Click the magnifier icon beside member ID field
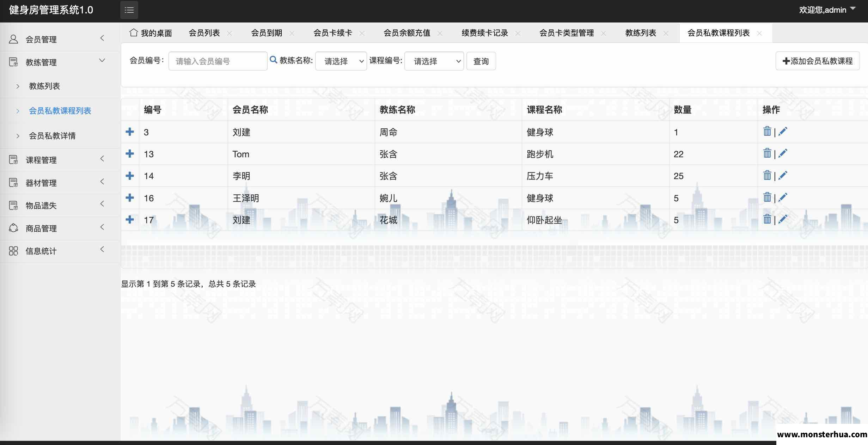868x445 pixels. coord(273,60)
